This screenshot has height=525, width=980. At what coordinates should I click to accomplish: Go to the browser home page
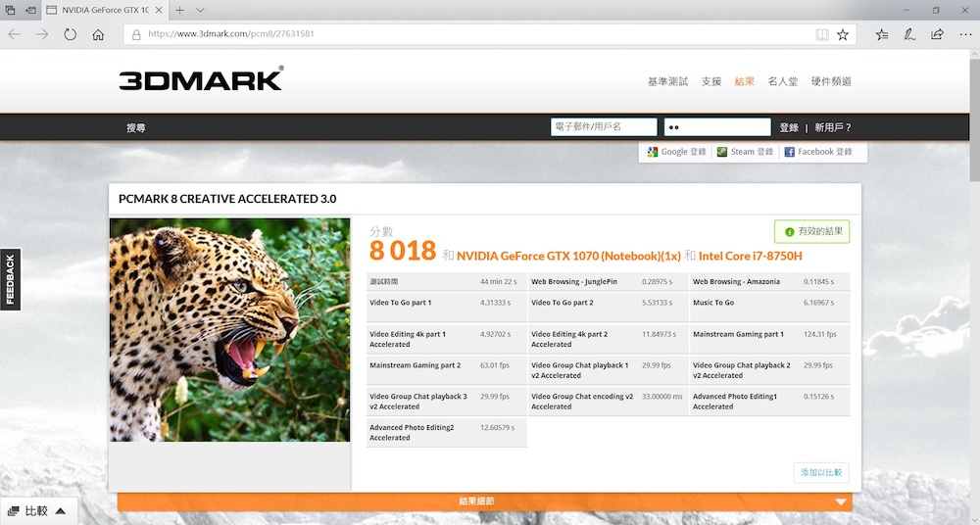pyautogui.click(x=98, y=34)
